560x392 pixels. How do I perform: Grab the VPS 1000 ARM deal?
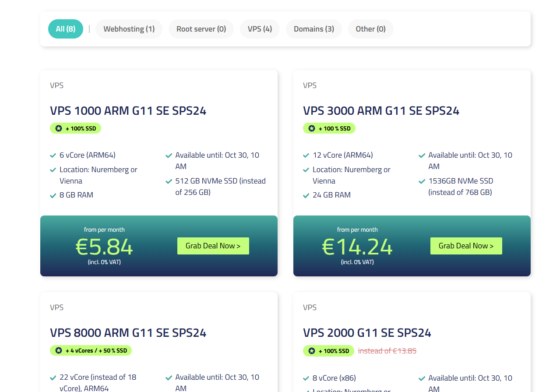coord(213,246)
